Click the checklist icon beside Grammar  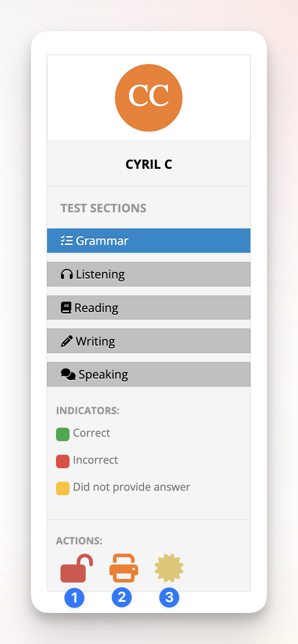[x=66, y=240]
